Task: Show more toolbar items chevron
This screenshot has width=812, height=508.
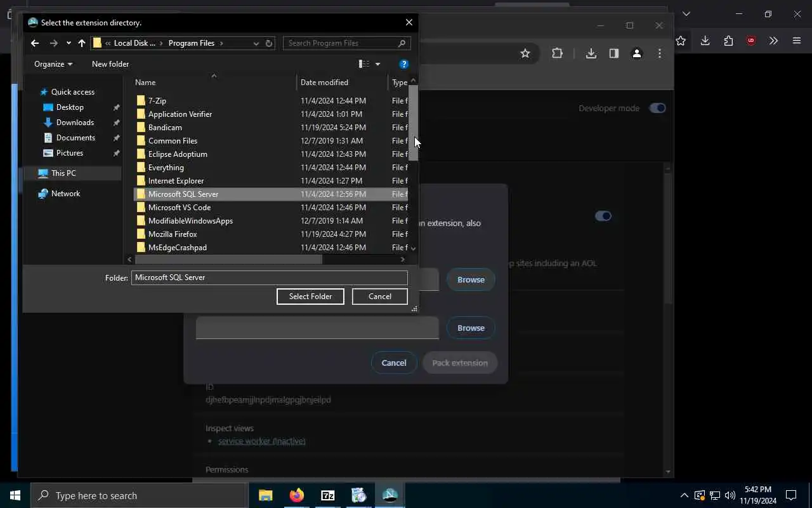Action: coord(773,41)
